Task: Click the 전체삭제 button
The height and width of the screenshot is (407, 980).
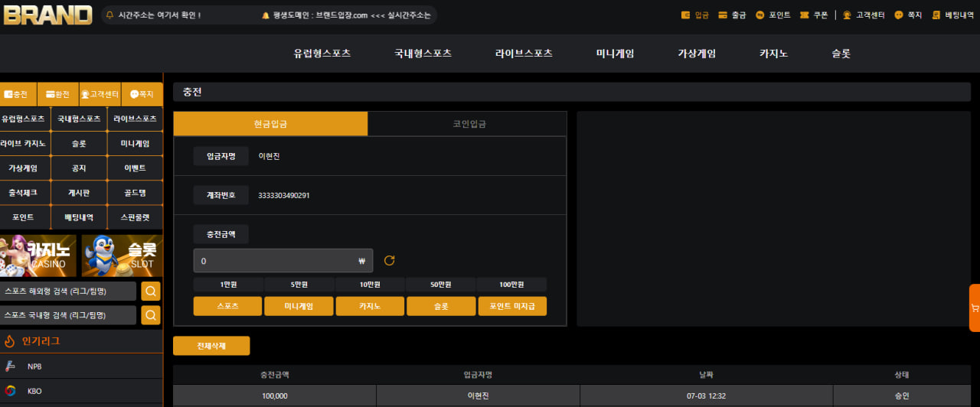Action: [211, 346]
